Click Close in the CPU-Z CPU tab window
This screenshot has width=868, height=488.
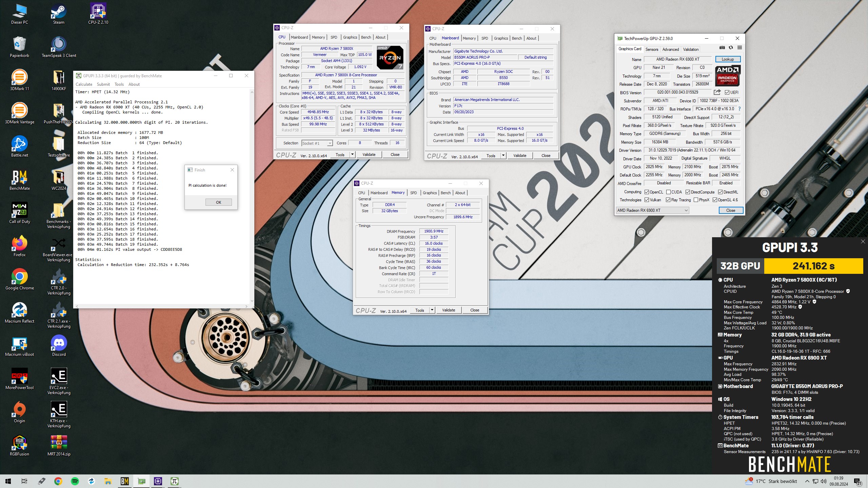point(395,155)
